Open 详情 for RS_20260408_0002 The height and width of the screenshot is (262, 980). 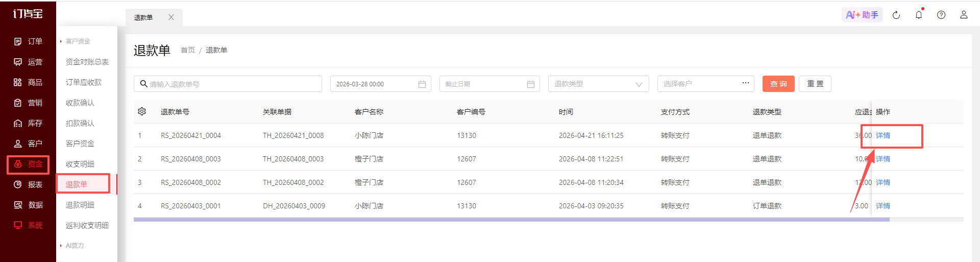883,182
